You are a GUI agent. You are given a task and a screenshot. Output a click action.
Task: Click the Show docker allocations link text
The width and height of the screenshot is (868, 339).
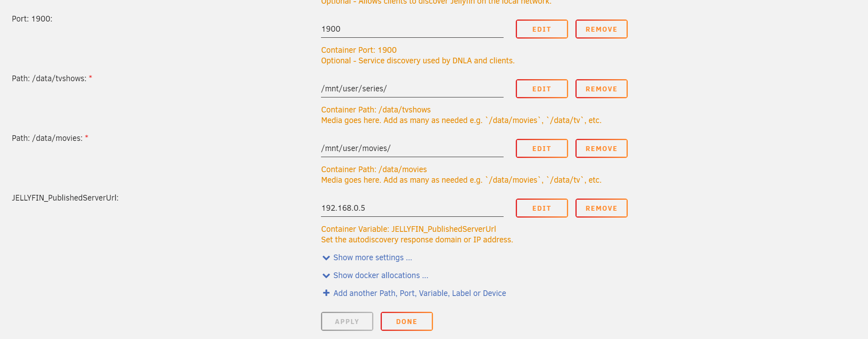pyautogui.click(x=381, y=276)
